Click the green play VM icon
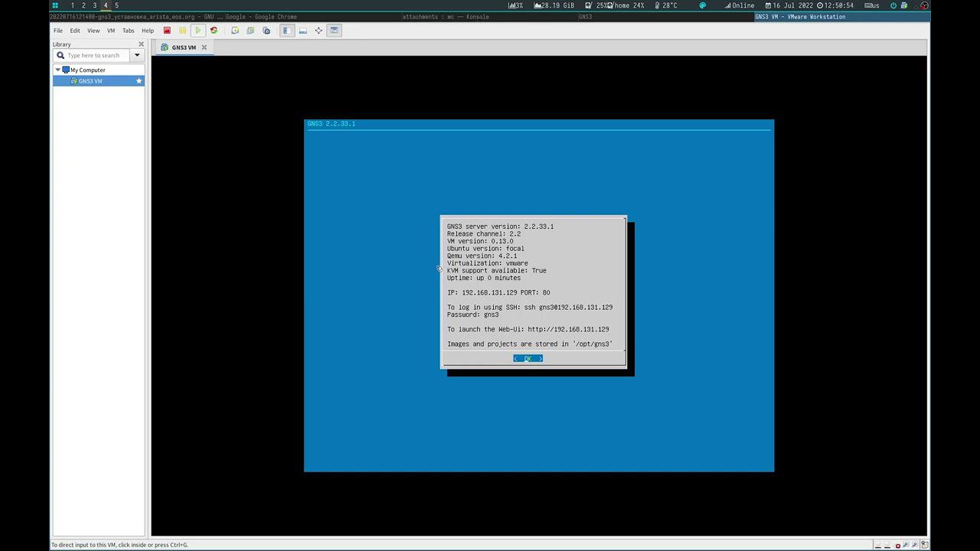The width and height of the screenshot is (980, 551). coord(198,31)
